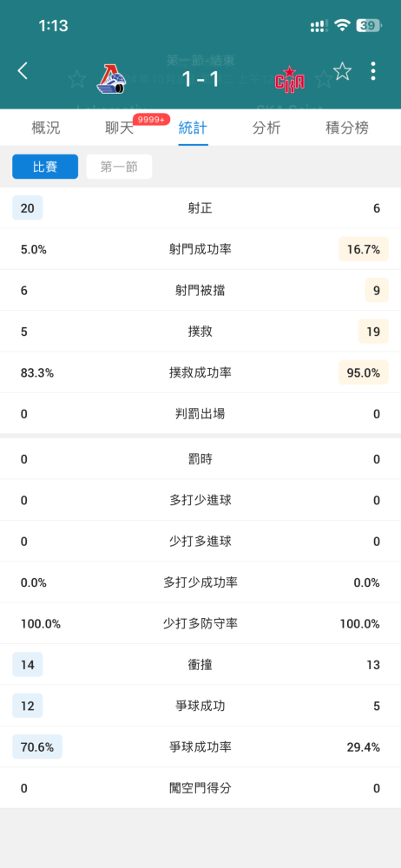The height and width of the screenshot is (868, 401).
Task: Tap the battery indicator icon
Action: (369, 25)
